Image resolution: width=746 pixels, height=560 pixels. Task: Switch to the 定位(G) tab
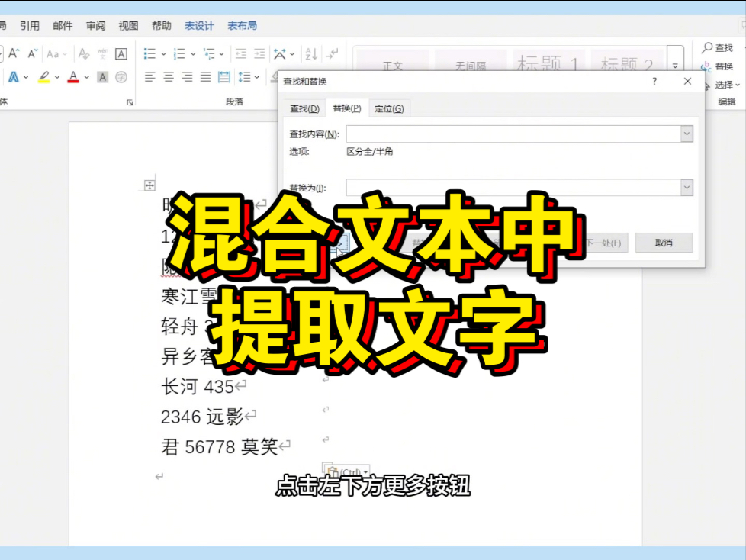(x=390, y=108)
